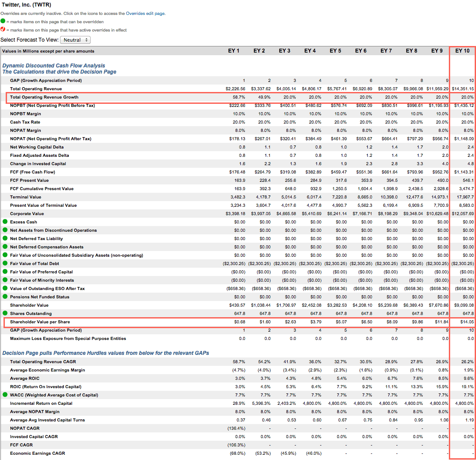The image size is (476, 460).
Task: Click the 'Terminal Value' row label
Action: pos(25,197)
